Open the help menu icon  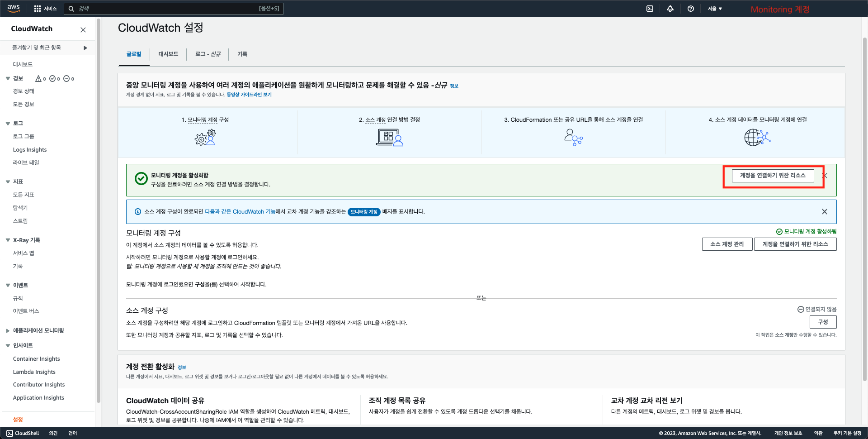[x=691, y=8]
